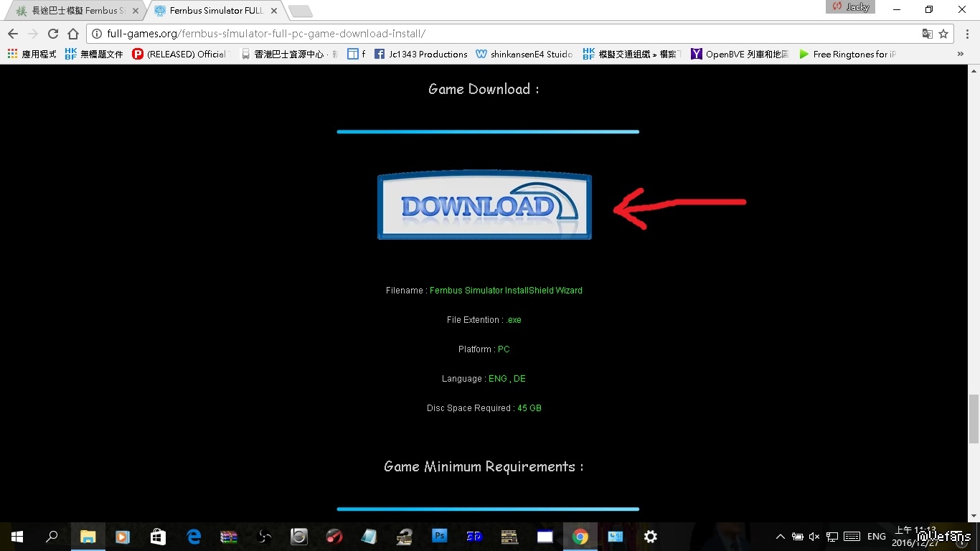Open the Jacky profile switcher

coord(850,7)
